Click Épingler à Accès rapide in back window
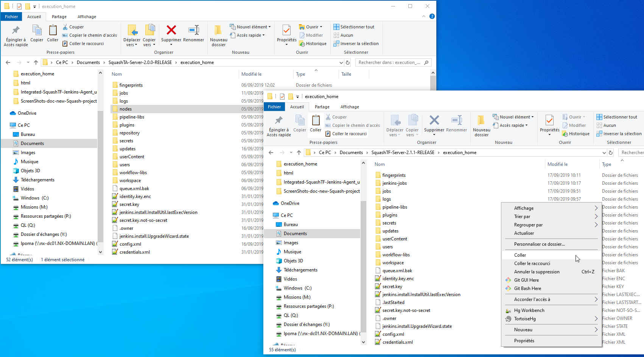Image resolution: width=644 pixels, height=357 pixels. [x=16, y=36]
